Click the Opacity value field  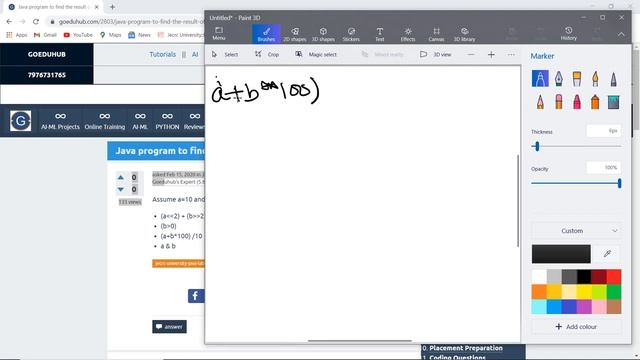tap(604, 167)
